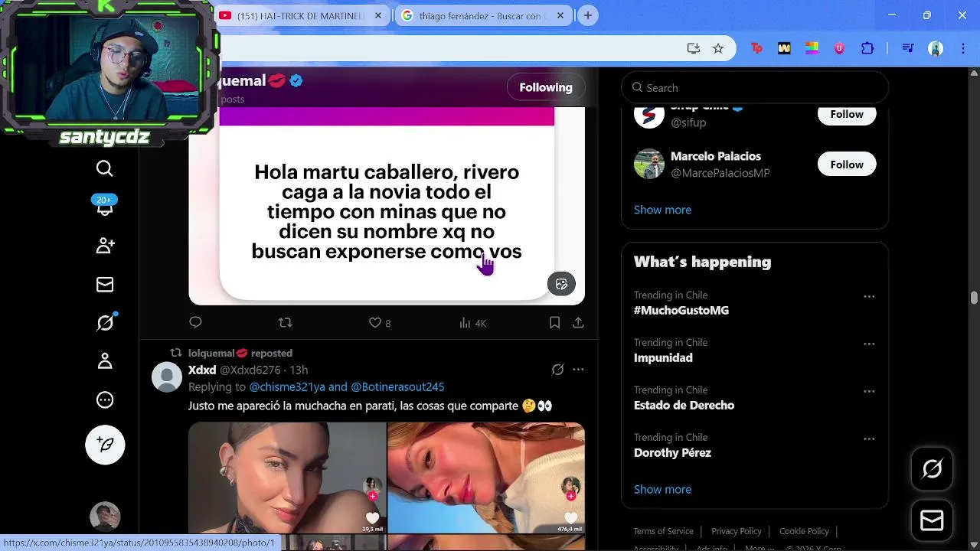
Task: Open floating Grok button at bottom right
Action: click(932, 468)
